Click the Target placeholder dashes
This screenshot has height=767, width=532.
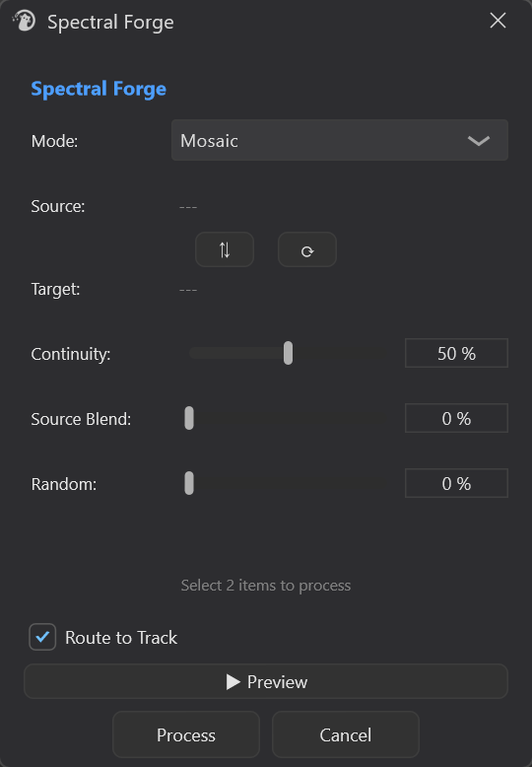(188, 291)
